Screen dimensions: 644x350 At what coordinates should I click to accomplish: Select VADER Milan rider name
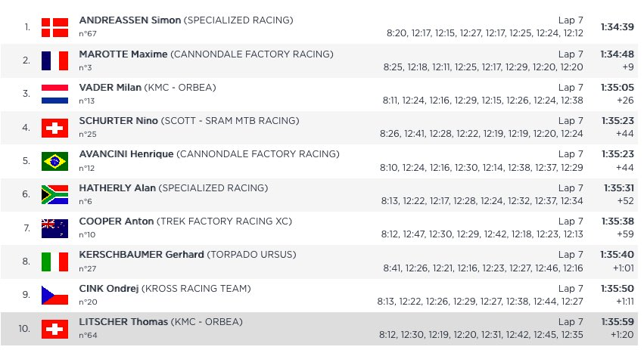tap(110, 88)
